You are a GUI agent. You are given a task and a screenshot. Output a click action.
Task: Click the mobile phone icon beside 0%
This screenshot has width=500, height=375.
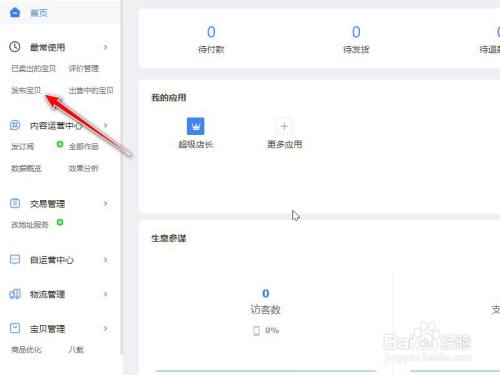[x=256, y=331]
